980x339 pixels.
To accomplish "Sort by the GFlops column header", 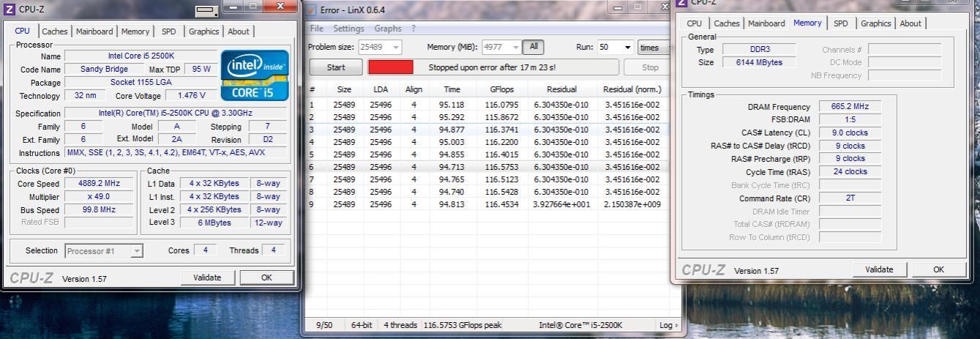I will [x=501, y=89].
